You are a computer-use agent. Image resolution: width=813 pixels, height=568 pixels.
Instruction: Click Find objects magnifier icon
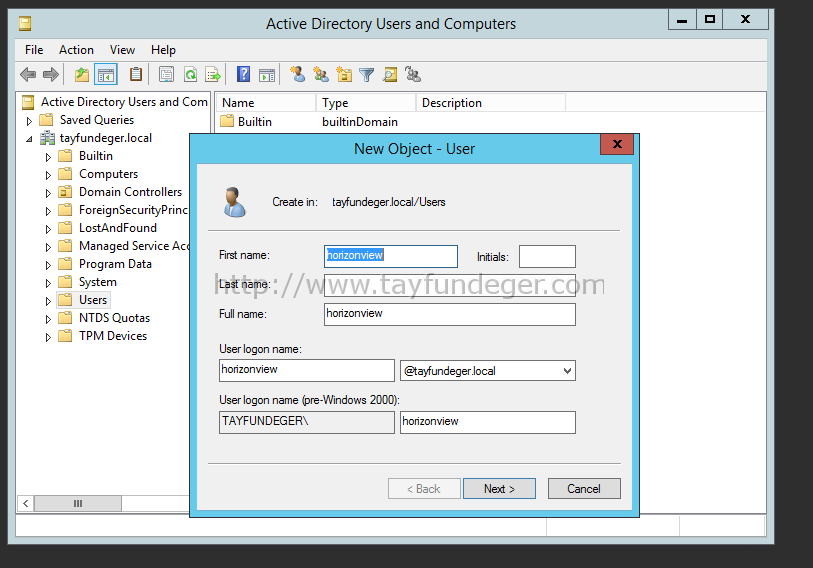390,75
